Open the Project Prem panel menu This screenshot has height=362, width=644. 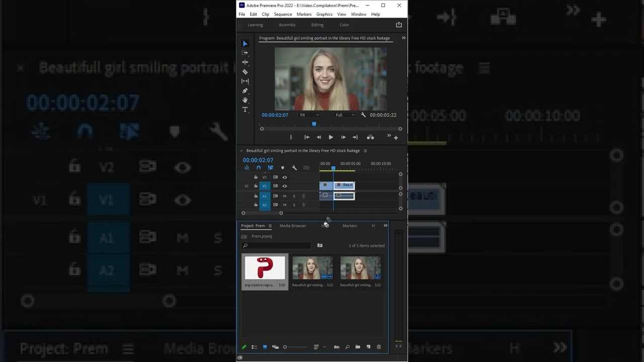(x=270, y=226)
